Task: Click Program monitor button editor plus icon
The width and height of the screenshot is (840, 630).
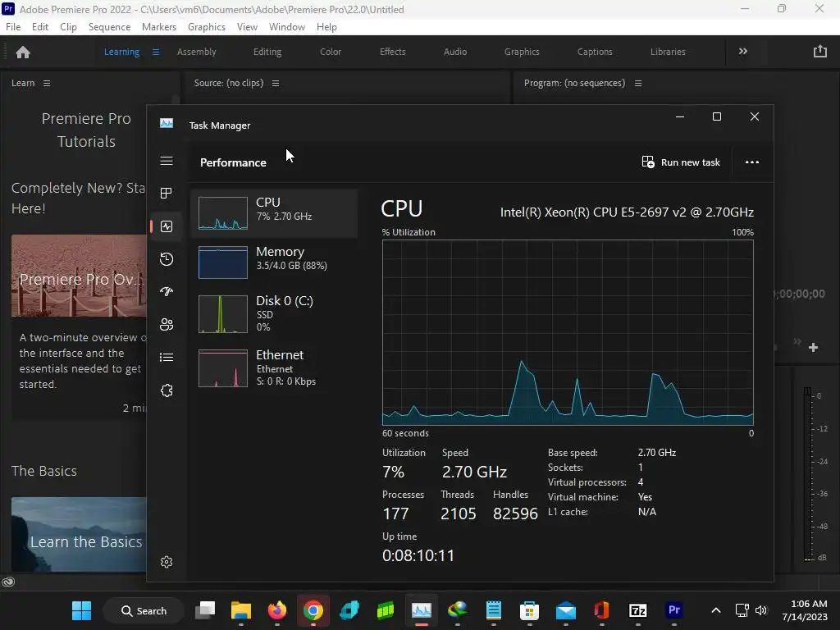Action: (x=813, y=348)
